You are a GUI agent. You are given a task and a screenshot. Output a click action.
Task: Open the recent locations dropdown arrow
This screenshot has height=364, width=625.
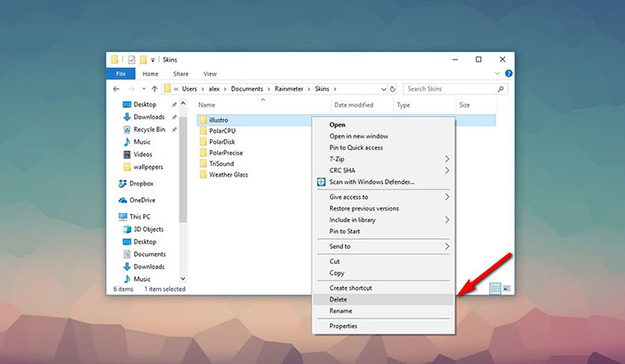click(142, 88)
